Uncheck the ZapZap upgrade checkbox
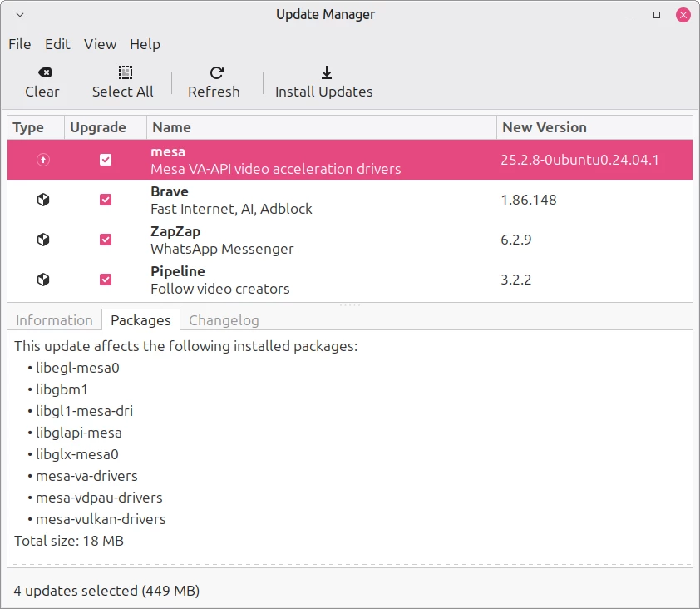Screen dimensions: 700x609 [x=106, y=240]
